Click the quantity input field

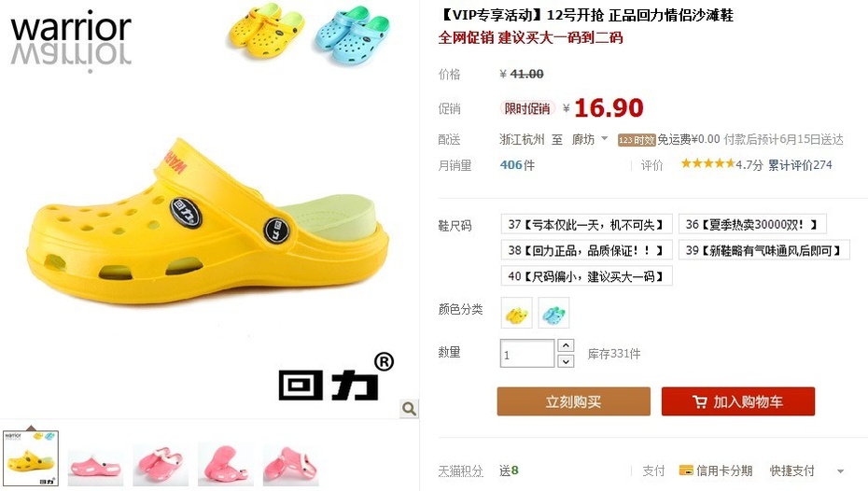point(527,353)
